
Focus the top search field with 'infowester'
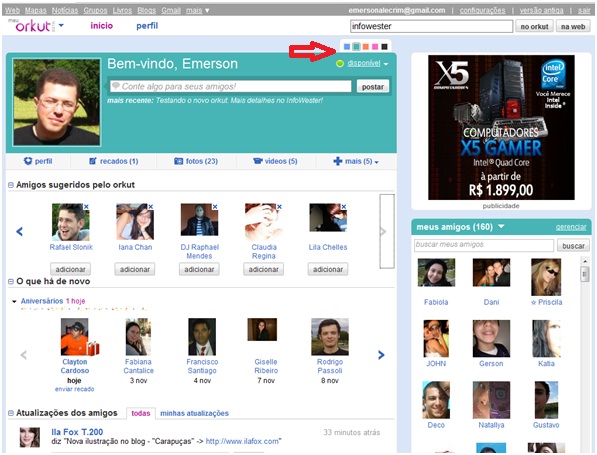tap(431, 26)
